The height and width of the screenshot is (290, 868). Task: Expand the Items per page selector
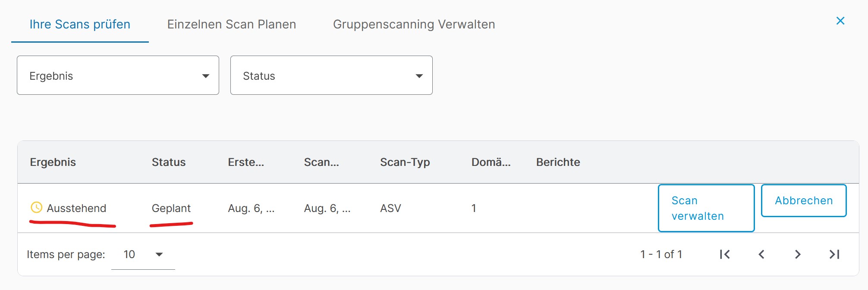[x=143, y=255]
